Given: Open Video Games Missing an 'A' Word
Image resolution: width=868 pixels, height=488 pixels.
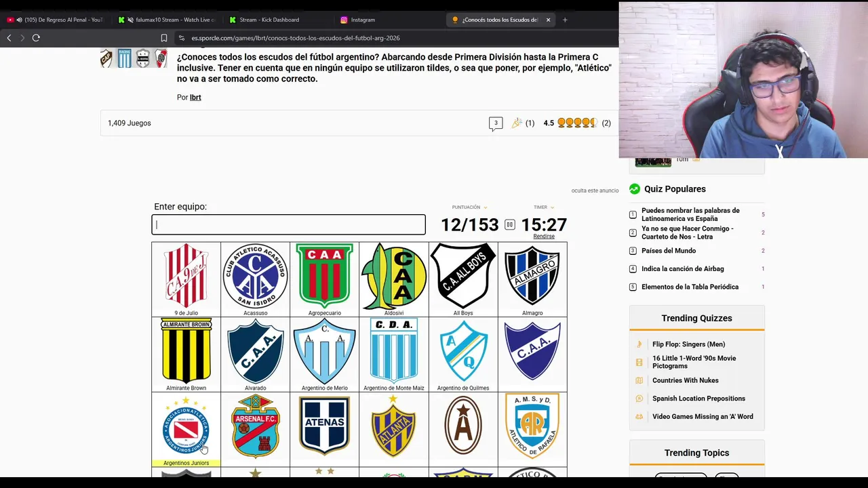Looking at the screenshot, I should 703,417.
